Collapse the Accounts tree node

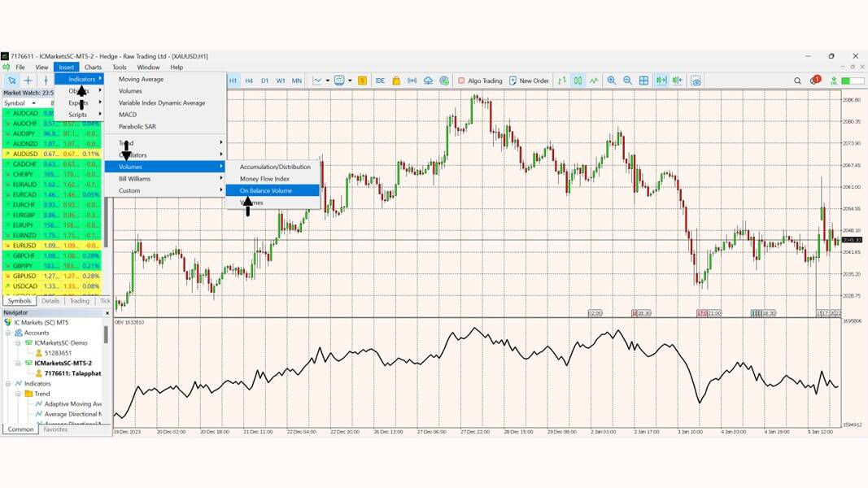tap(8, 333)
